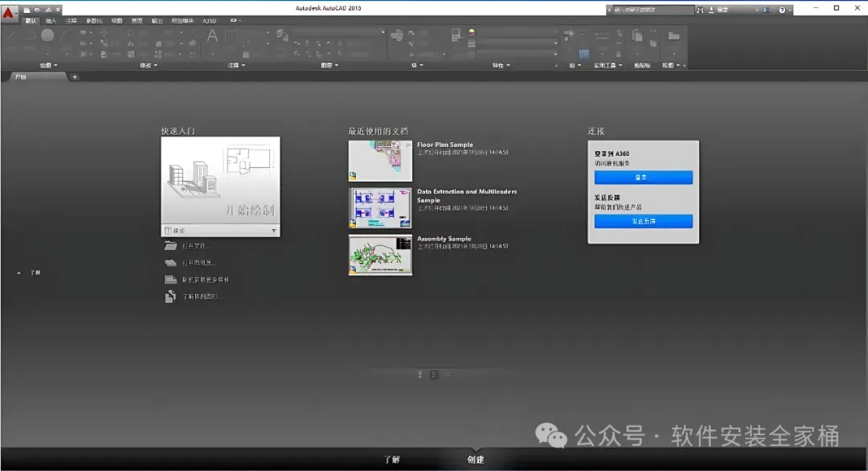Click the sign-in user icon
868x471 pixels.
(x=711, y=10)
